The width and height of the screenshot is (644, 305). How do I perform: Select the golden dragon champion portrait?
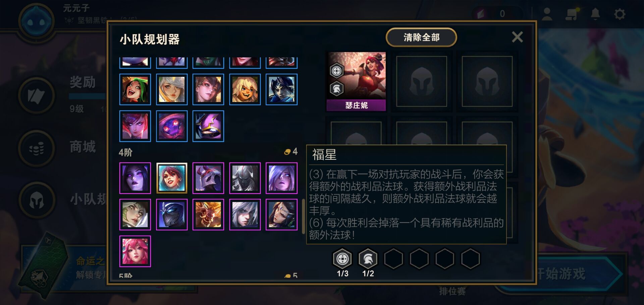tap(208, 215)
